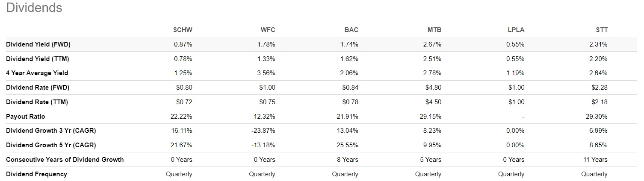Select the Dividend Rate (FWD) row label
The width and height of the screenshot is (644, 181).
point(38,88)
